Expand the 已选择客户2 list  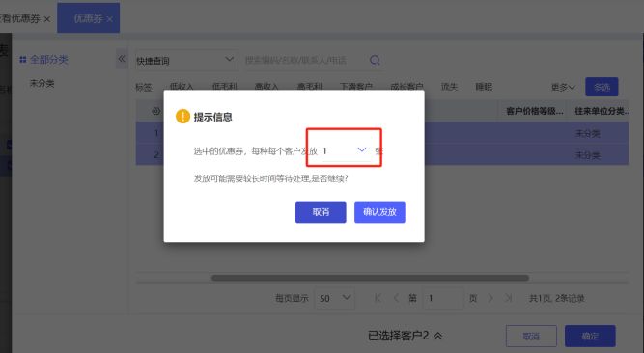[x=405, y=336]
